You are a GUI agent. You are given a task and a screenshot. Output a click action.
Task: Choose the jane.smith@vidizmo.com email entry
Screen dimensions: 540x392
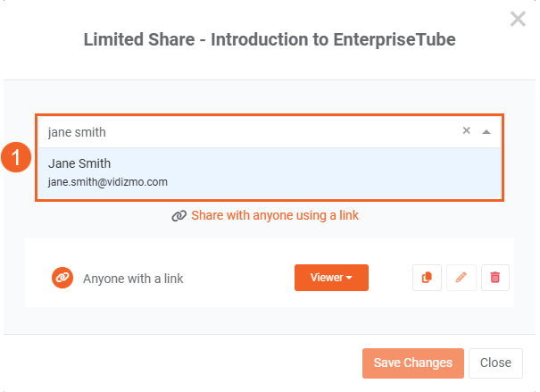tap(107, 182)
